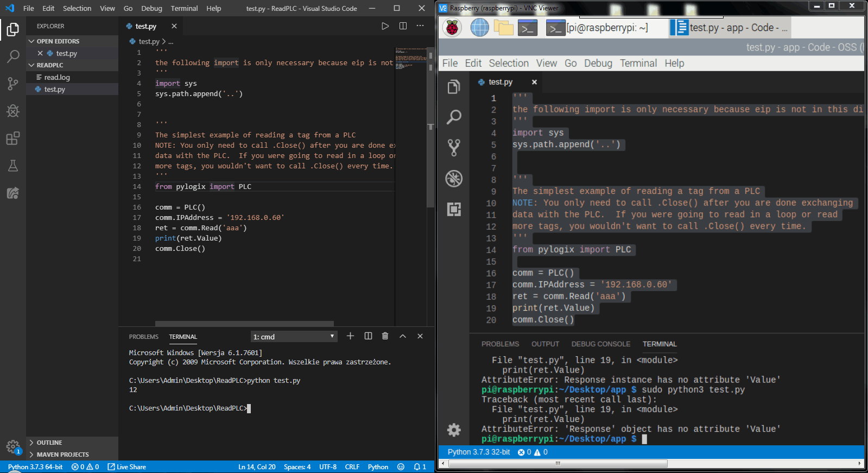Screen dimensions: 868x473
Task: Open the '1: cmd' terminal dropdown
Action: pos(294,337)
